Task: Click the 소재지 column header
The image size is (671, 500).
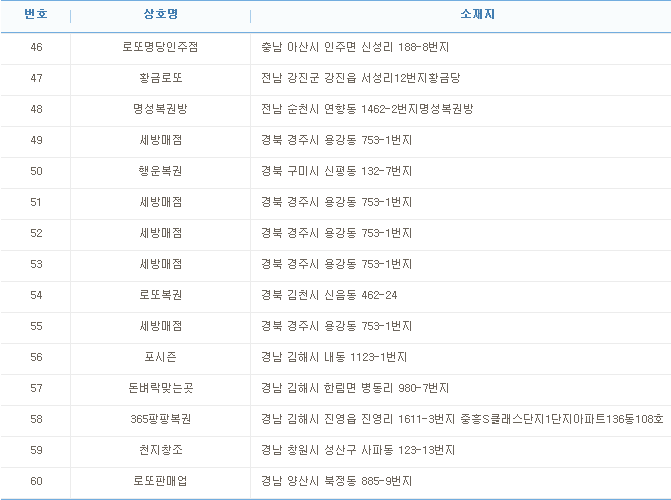Action: pyautogui.click(x=478, y=14)
